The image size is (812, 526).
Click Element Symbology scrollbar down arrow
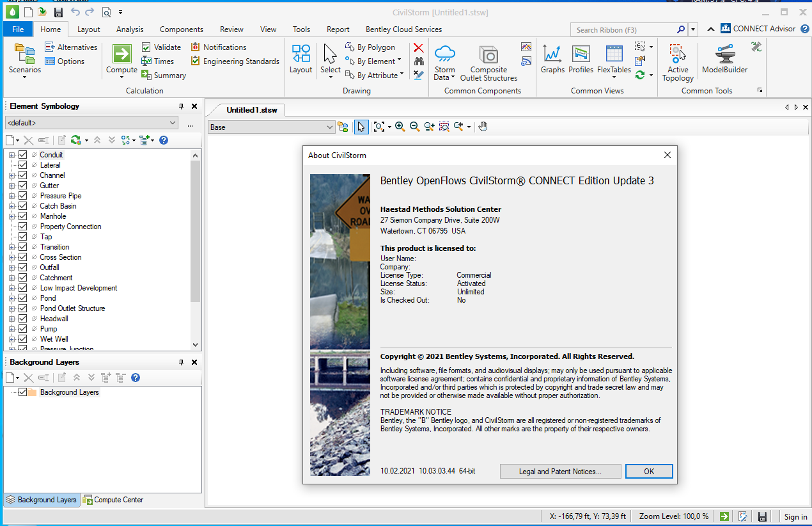pyautogui.click(x=196, y=345)
